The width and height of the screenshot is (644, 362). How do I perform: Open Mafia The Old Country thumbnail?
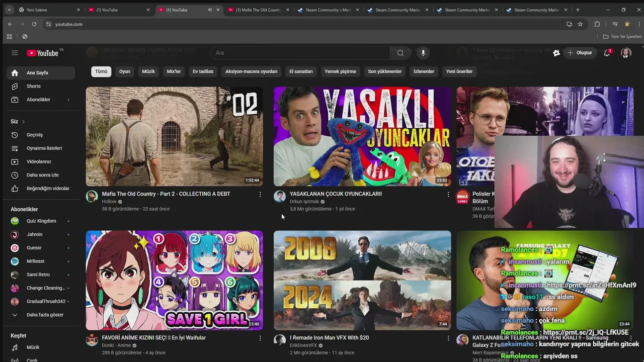(x=174, y=136)
